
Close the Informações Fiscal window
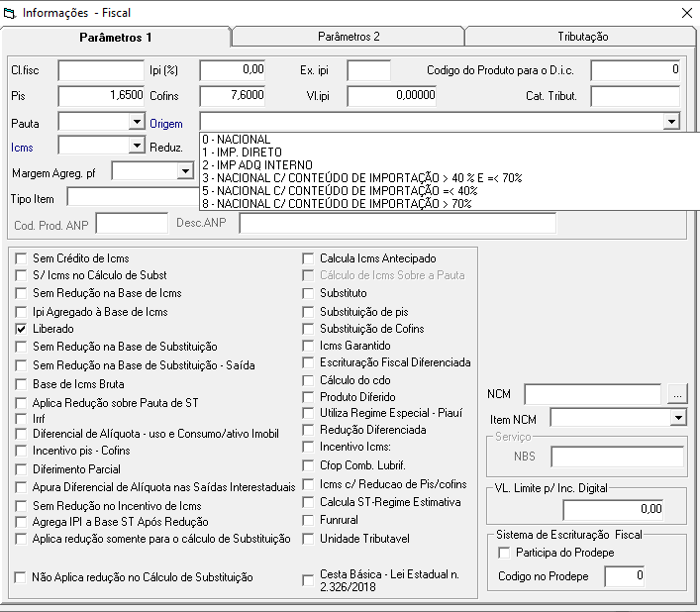[x=687, y=13]
